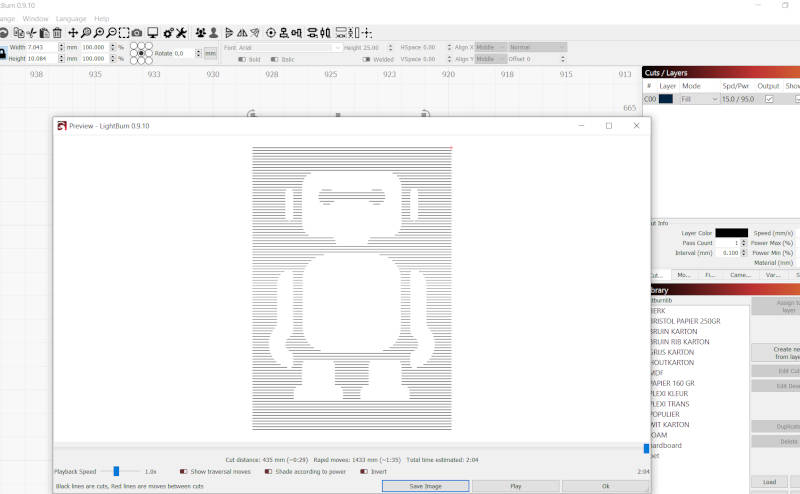
Task: Click the zoom in magnifier icon
Action: tap(99, 33)
